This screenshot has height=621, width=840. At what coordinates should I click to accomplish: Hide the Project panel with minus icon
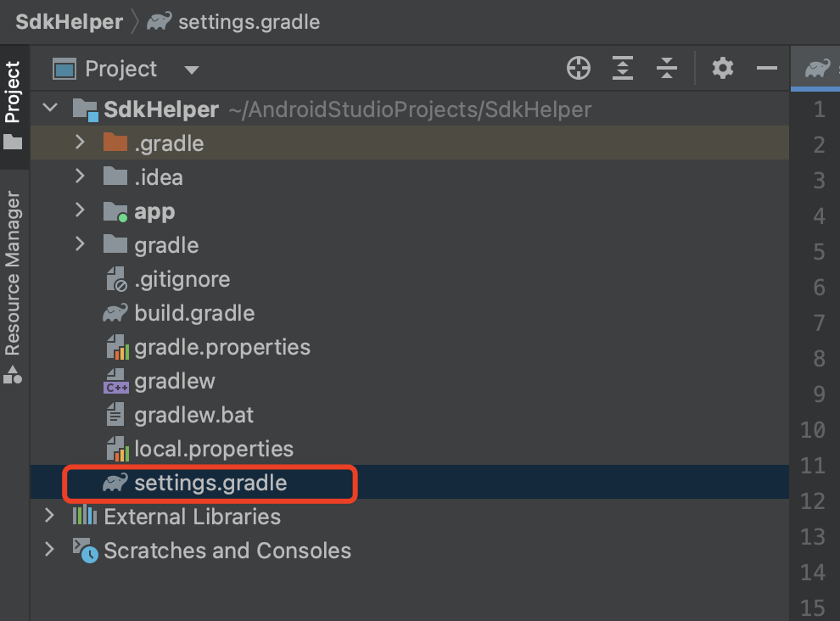point(767,69)
